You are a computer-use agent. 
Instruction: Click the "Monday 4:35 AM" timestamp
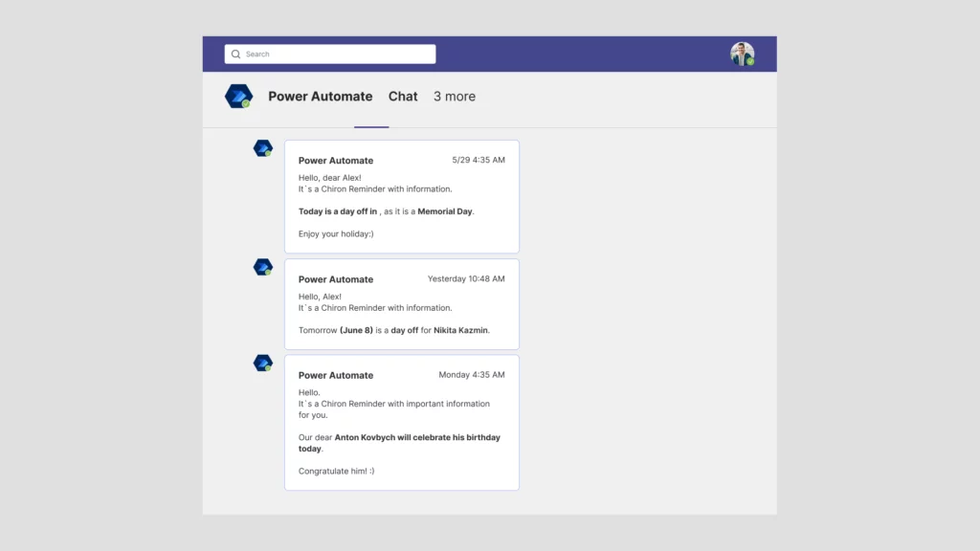470,374
